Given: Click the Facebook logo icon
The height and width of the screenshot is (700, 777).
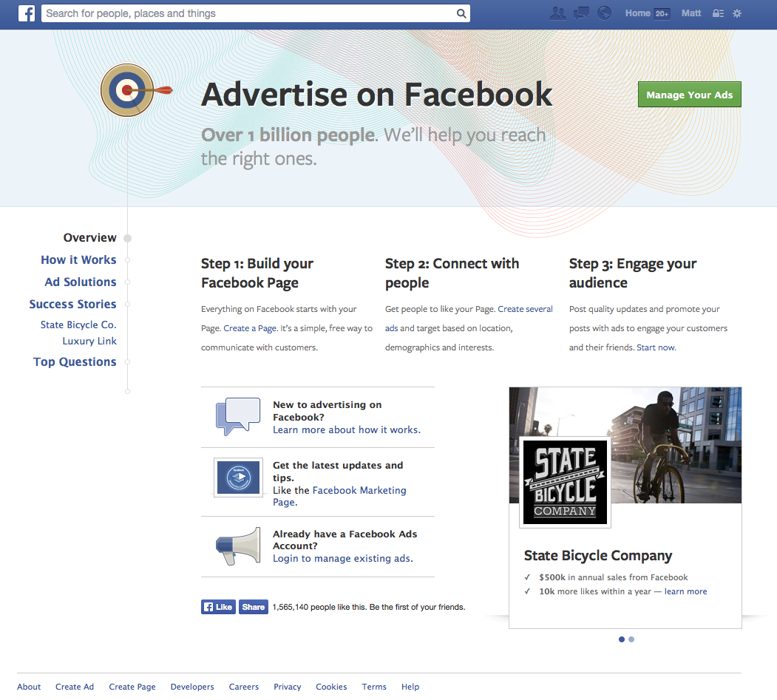Looking at the screenshot, I should click(27, 13).
